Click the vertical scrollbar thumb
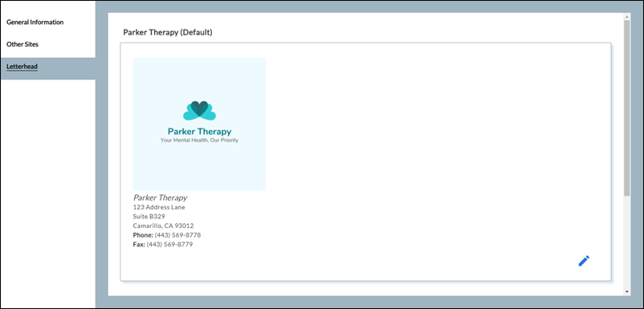Image resolution: width=644 pixels, height=309 pixels. [626, 108]
